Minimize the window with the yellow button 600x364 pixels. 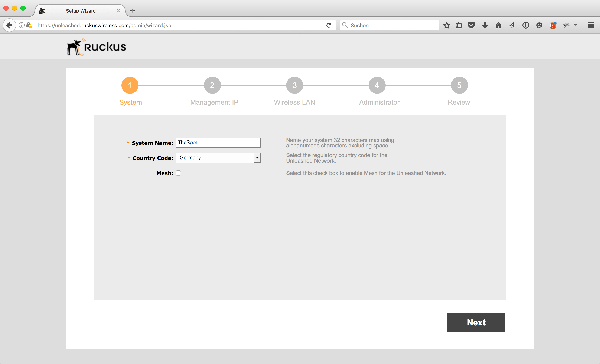coord(15,8)
